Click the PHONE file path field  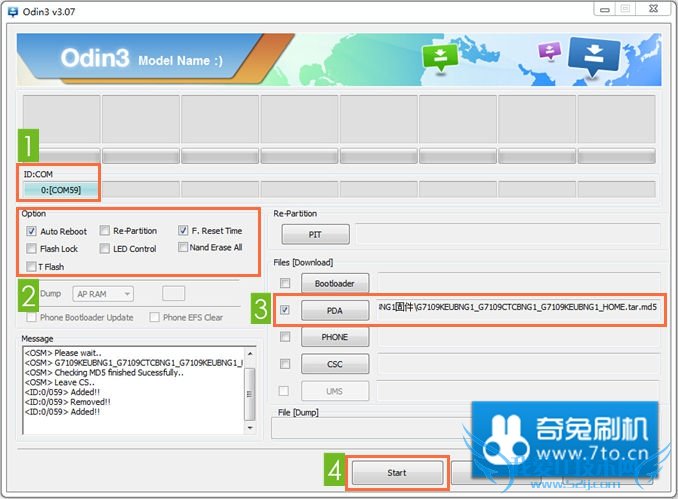pos(519,336)
